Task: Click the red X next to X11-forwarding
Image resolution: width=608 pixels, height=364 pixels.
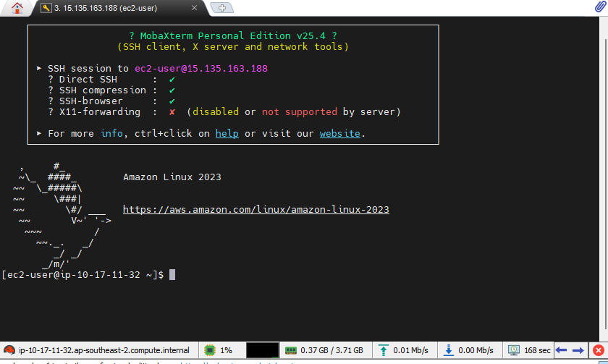Action: 172,112
